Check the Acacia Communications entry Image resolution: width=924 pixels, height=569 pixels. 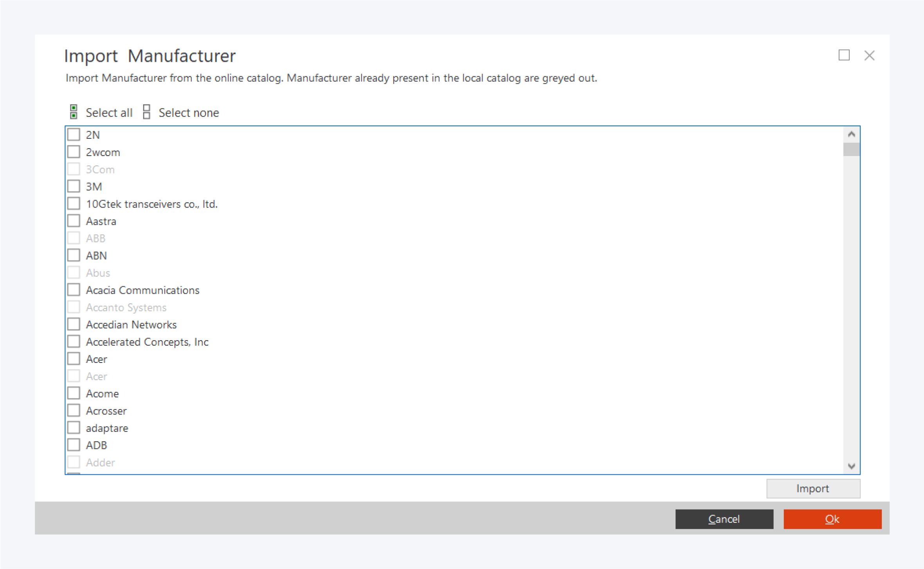click(74, 290)
